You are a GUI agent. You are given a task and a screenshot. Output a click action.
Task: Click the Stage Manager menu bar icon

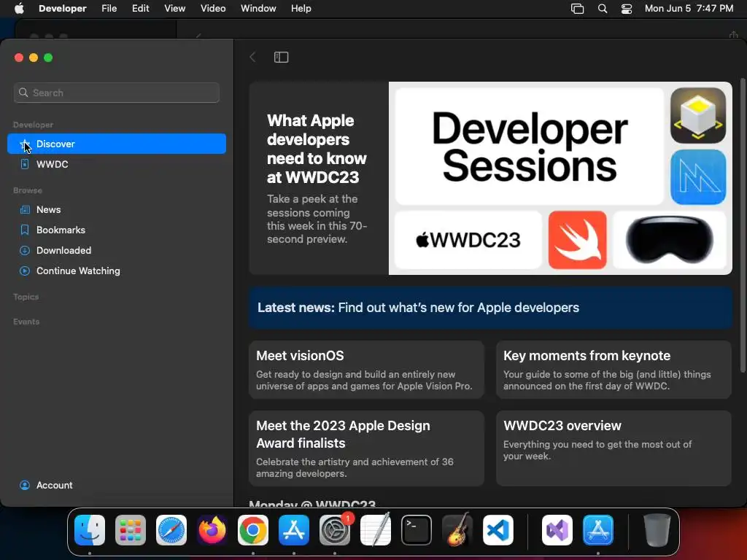[578, 9]
